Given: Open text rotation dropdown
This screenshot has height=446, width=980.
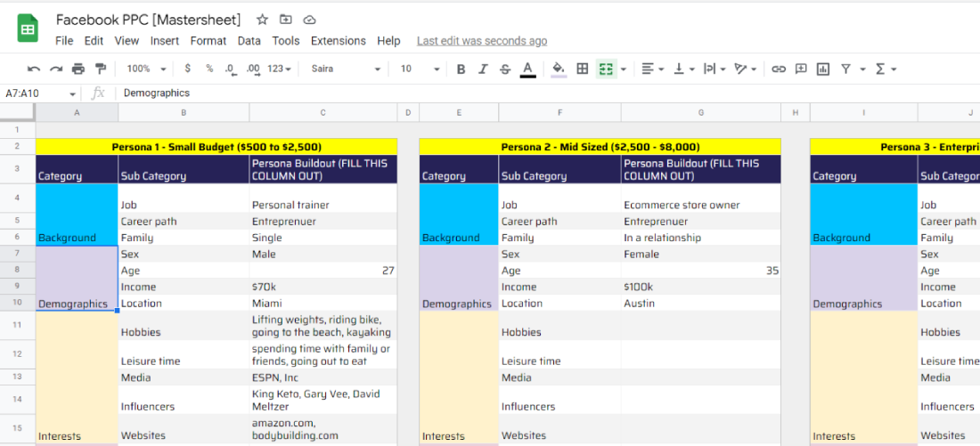Looking at the screenshot, I should tap(746, 69).
